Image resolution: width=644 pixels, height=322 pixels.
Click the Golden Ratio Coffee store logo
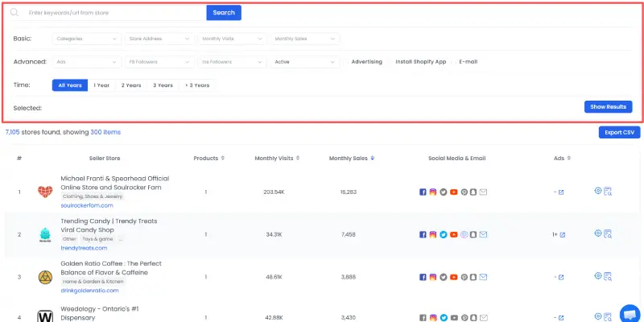(45, 277)
